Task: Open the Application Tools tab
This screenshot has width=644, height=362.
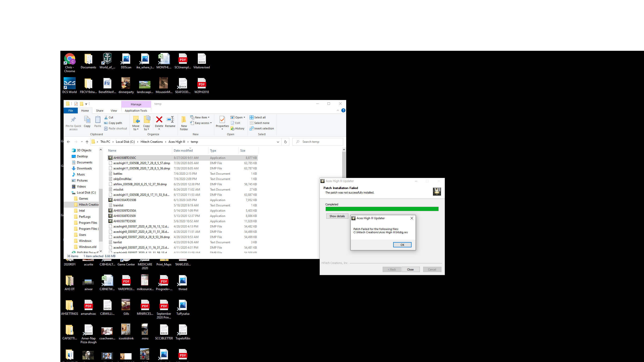Action: tap(136, 111)
